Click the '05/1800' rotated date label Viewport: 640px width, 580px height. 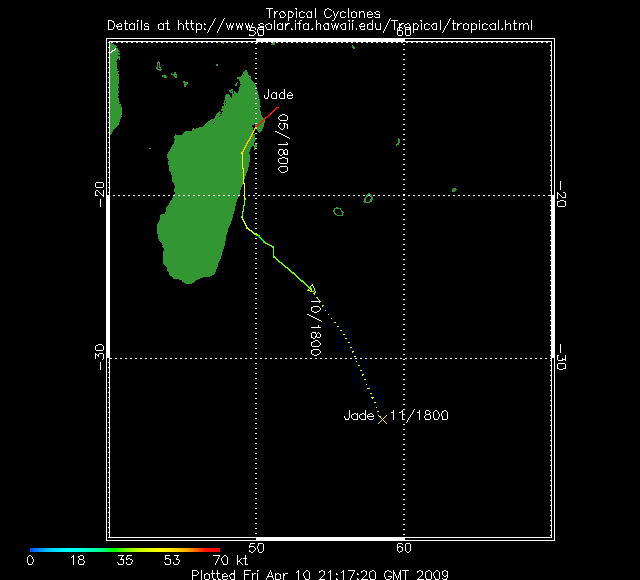point(283,144)
